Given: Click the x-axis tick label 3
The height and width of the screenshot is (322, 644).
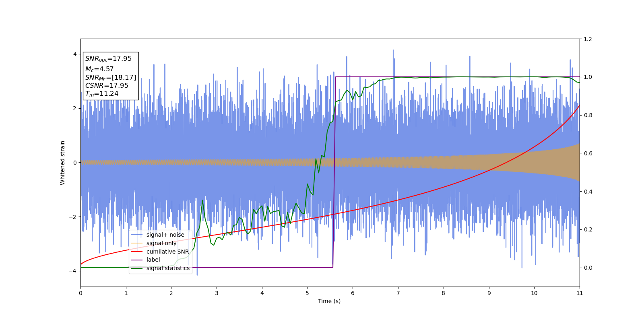Looking at the screenshot, I should point(217,293).
